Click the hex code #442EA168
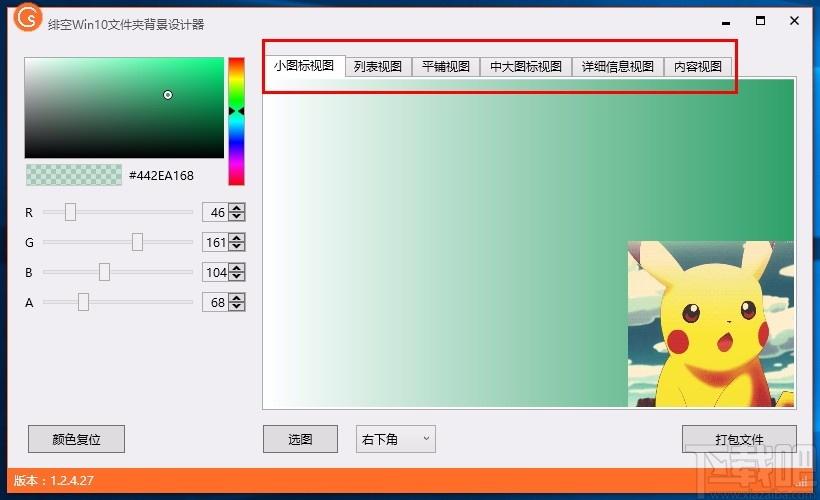This screenshot has width=820, height=500. [x=161, y=176]
